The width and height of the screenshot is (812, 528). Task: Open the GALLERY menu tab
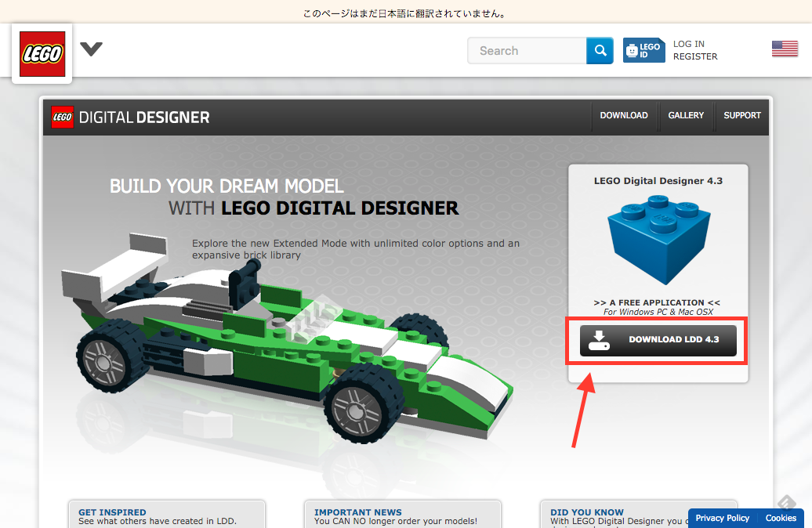click(x=686, y=115)
